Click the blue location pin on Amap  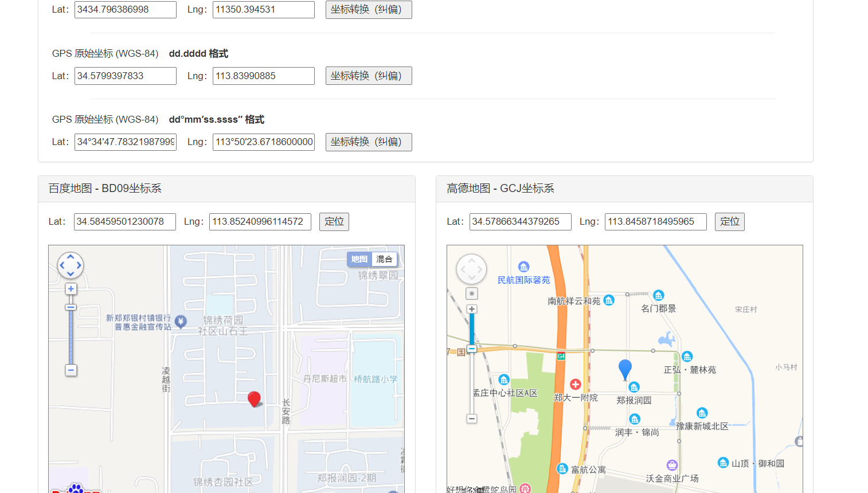(x=625, y=370)
